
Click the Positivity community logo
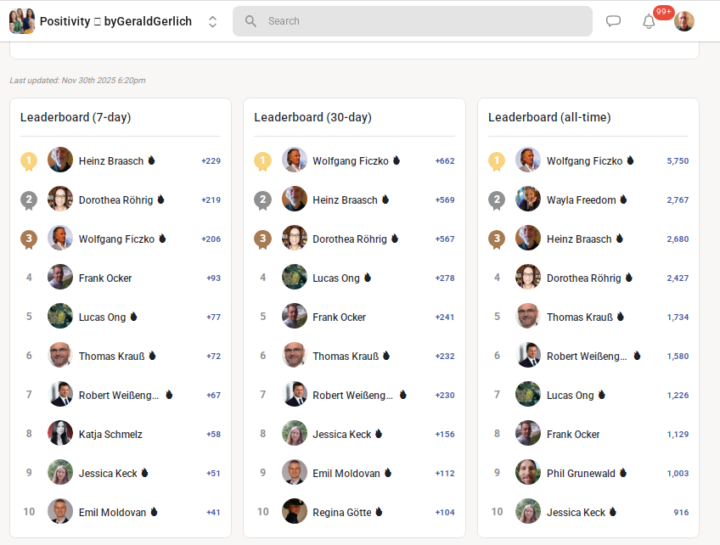[22, 21]
